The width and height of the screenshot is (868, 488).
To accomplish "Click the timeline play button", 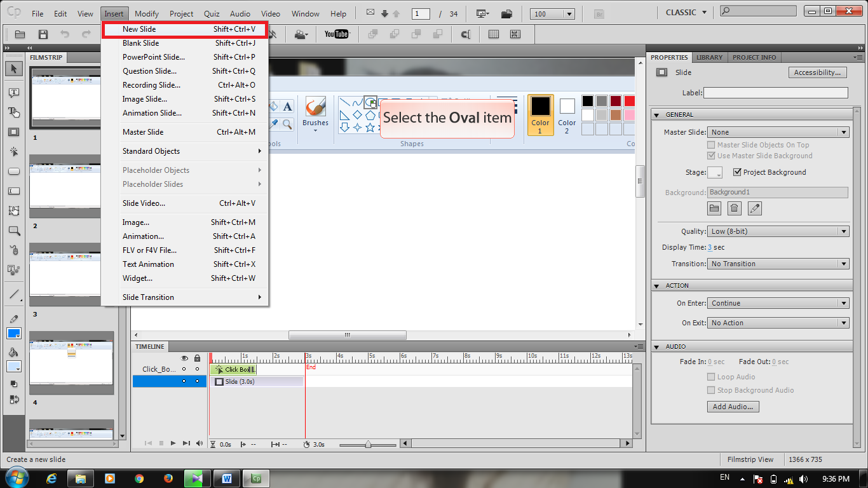I will point(173,444).
